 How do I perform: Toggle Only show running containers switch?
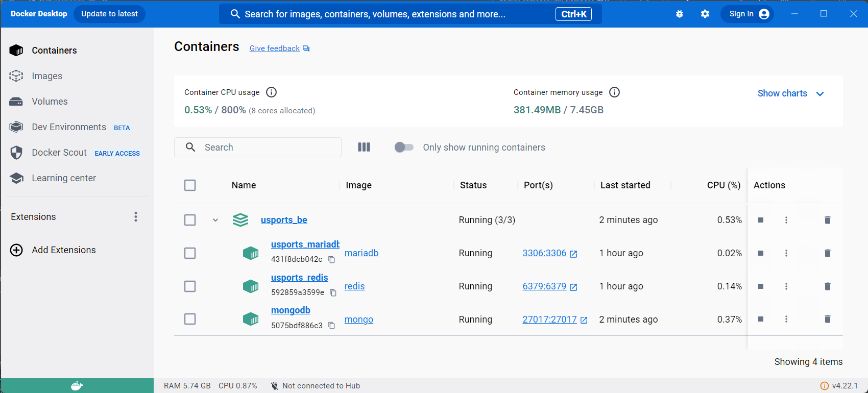coord(404,147)
